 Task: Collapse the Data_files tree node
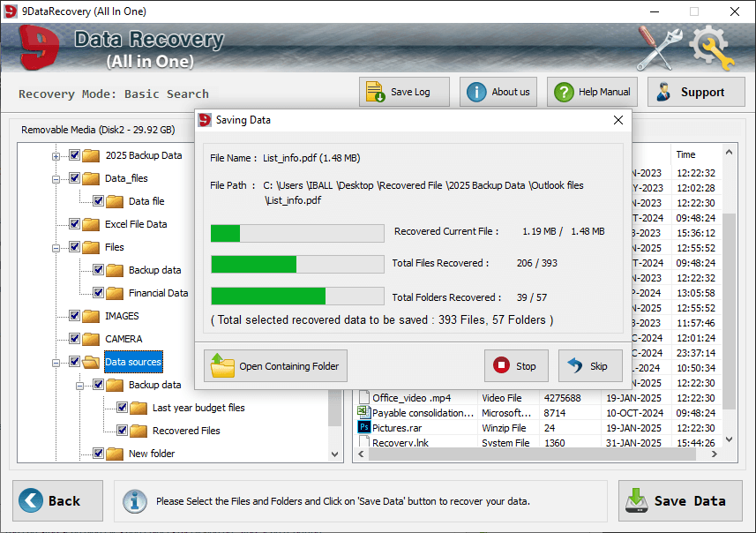[56, 179]
